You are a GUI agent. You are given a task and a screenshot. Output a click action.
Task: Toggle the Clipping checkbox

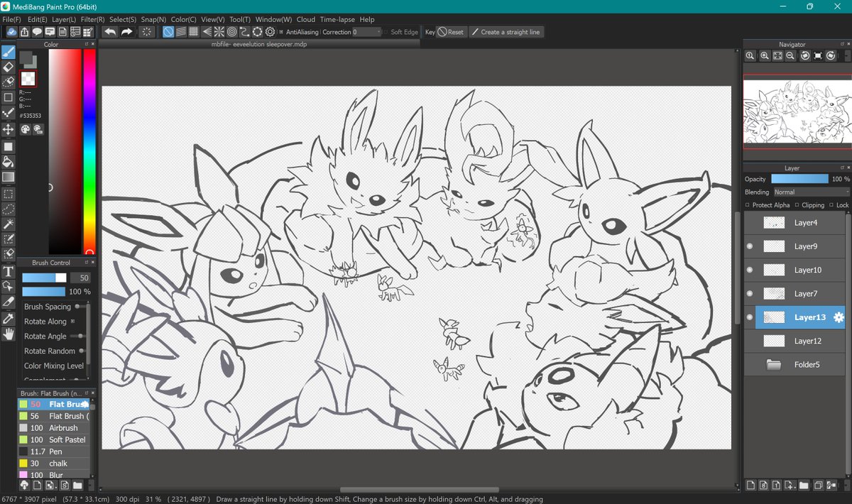point(797,205)
